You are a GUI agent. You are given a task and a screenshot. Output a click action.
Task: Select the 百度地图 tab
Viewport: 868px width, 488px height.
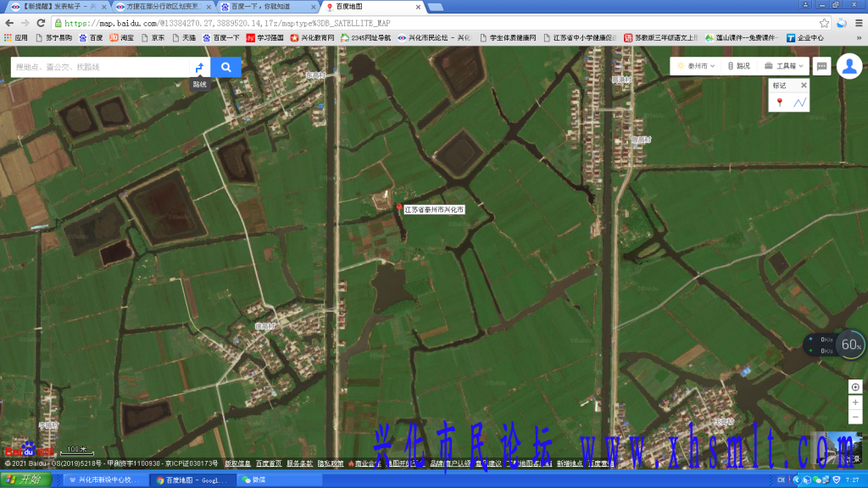(374, 7)
